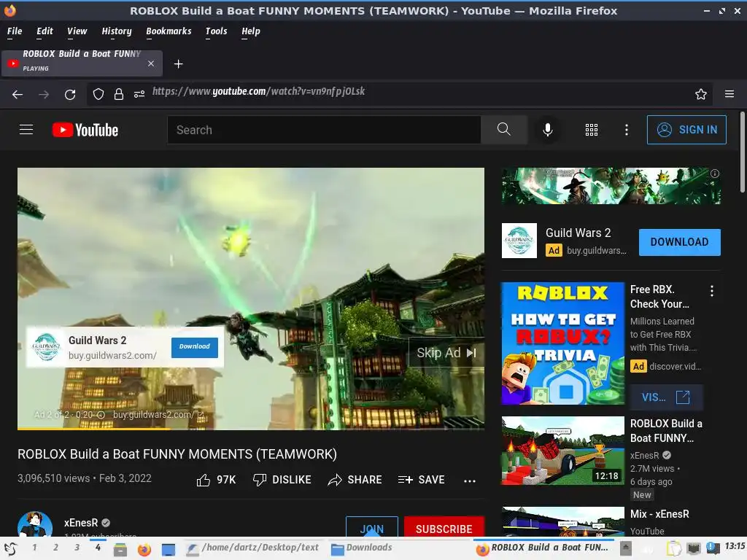Viewport: 747px width, 560px height.
Task: Switch to workspace 3 in the taskbar
Action: pyautogui.click(x=77, y=548)
